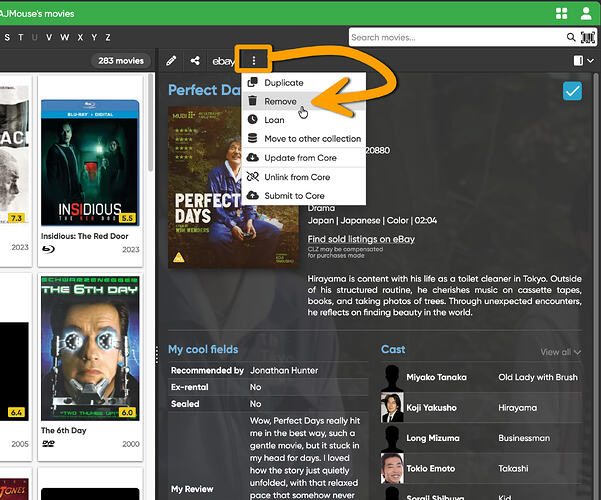Image resolution: width=601 pixels, height=500 pixels.
Task: Expand the Cast View all list
Action: pyautogui.click(x=560, y=352)
